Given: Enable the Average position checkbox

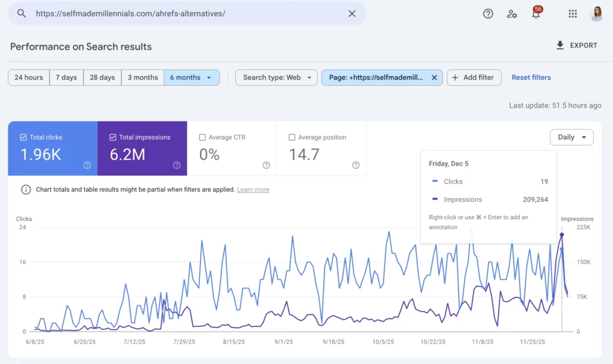Looking at the screenshot, I should coord(292,137).
